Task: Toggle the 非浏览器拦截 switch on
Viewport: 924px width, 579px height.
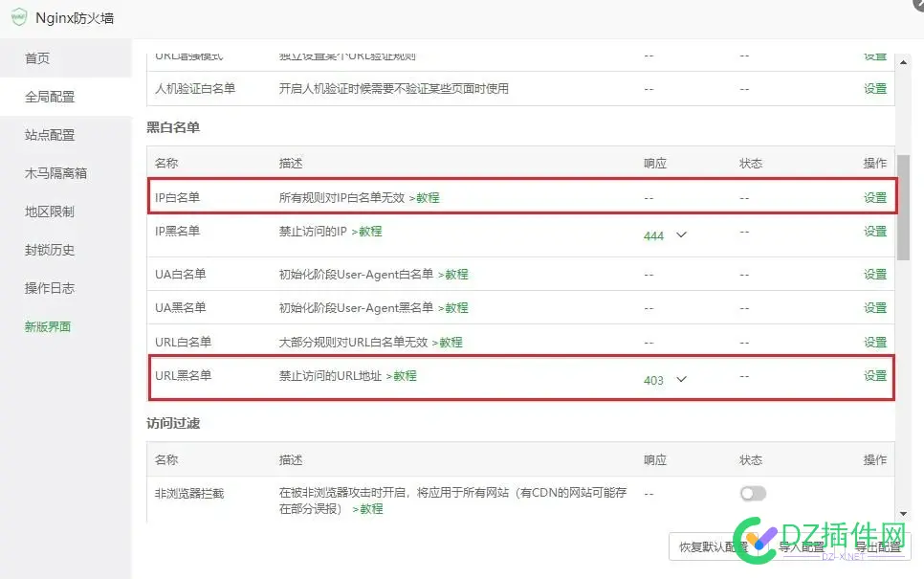Action: 752,493
